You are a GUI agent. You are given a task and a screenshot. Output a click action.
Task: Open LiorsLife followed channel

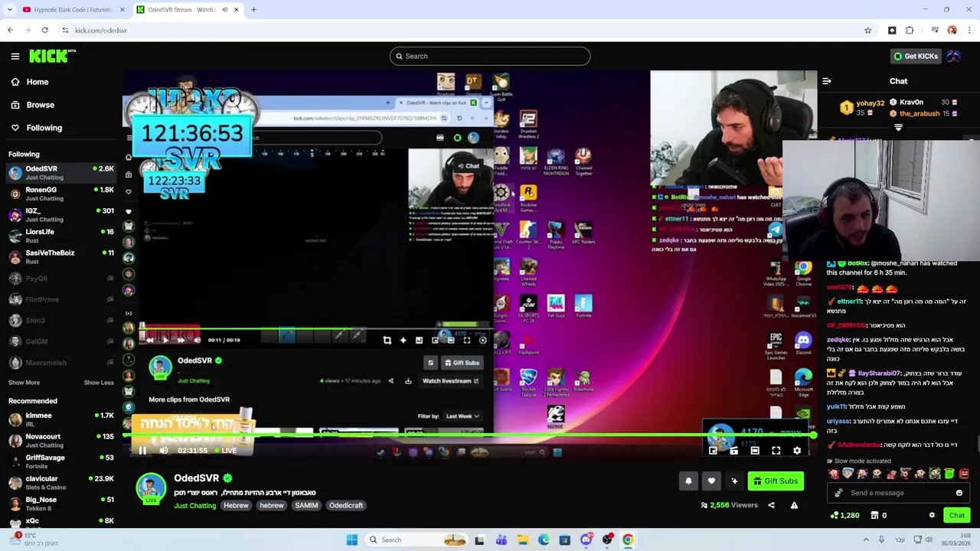61,236
